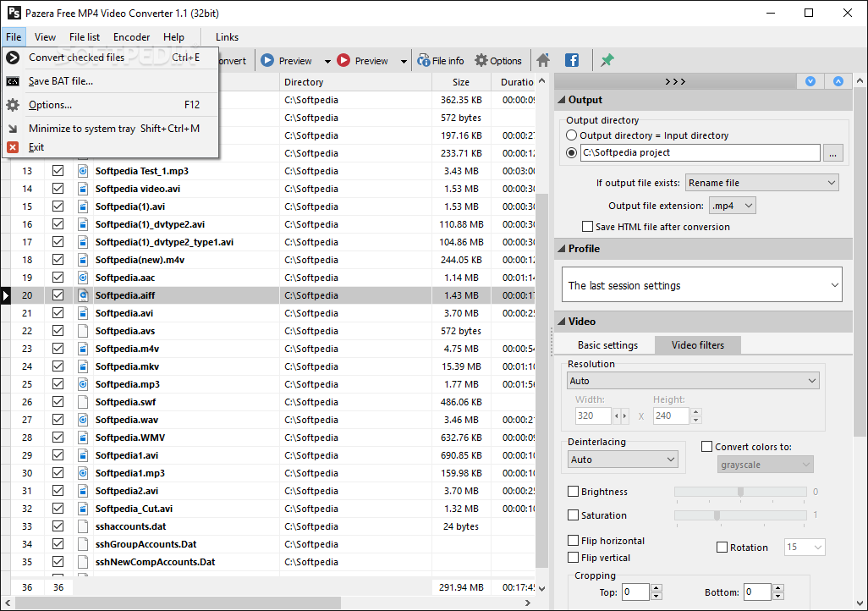
Task: Click the file icon of Softpedia video.avi
Action: [83, 189]
